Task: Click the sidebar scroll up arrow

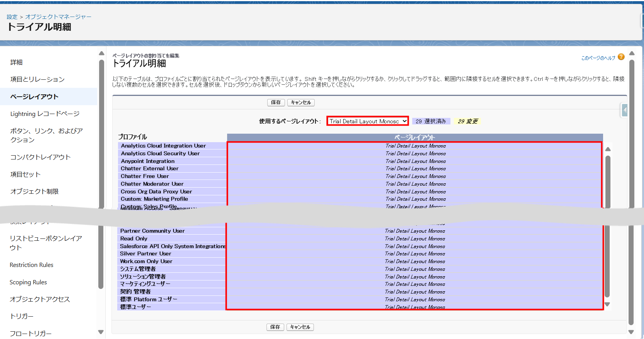Action: 101,54
